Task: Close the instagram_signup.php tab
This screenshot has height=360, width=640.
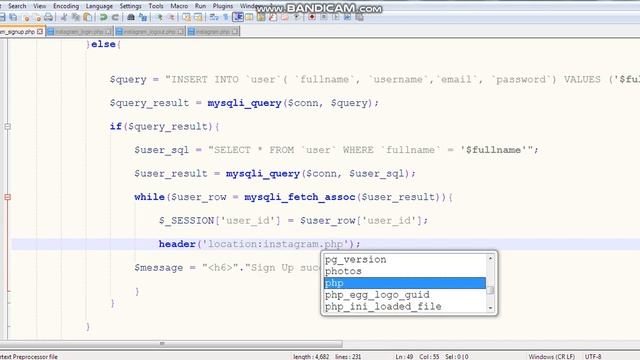Action: coord(40,31)
